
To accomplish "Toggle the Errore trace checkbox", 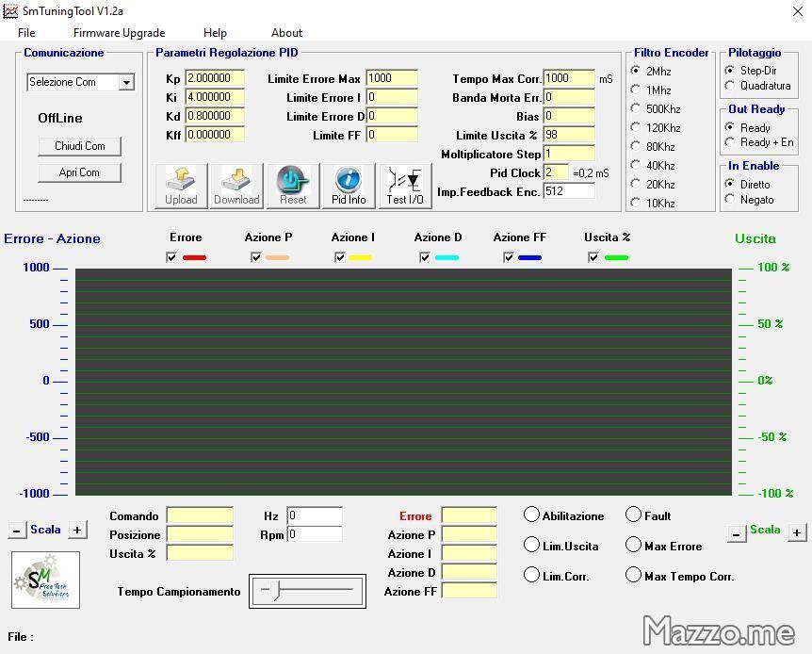I will click(171, 257).
